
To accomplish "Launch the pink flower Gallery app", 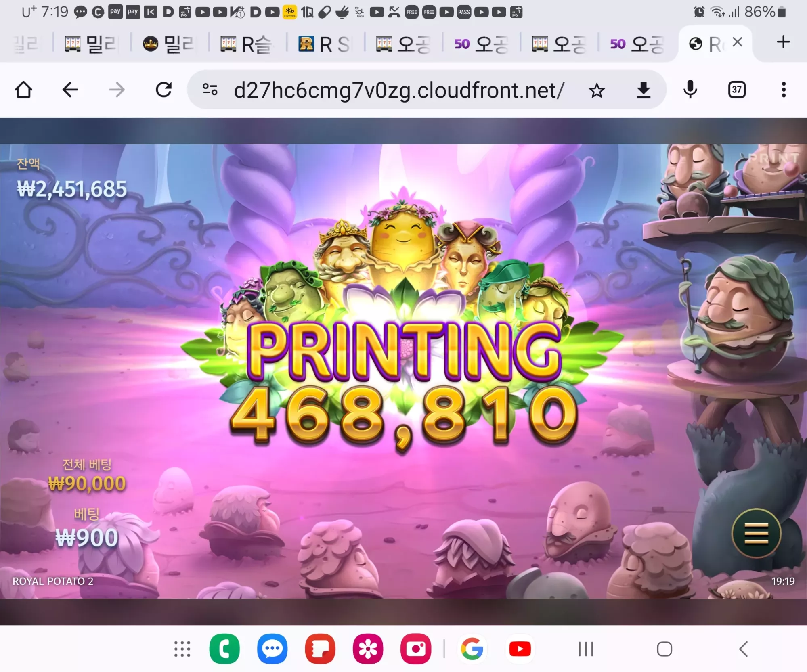I will coord(368,649).
